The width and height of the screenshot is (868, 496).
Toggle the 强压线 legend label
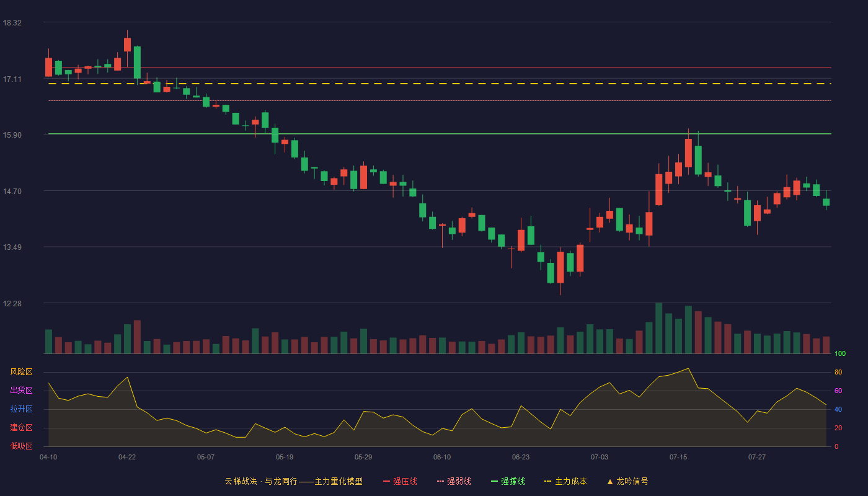click(405, 481)
